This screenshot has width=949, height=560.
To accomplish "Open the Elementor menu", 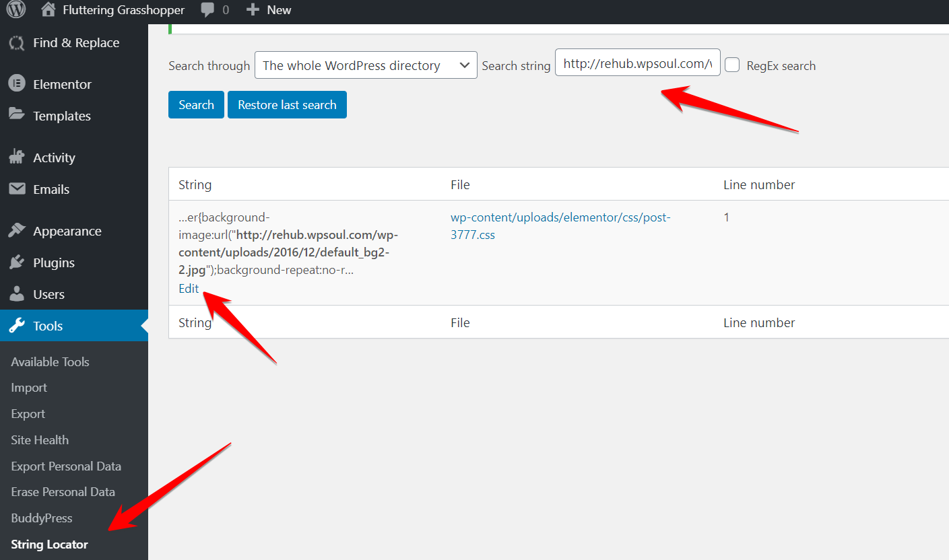I will [x=74, y=84].
